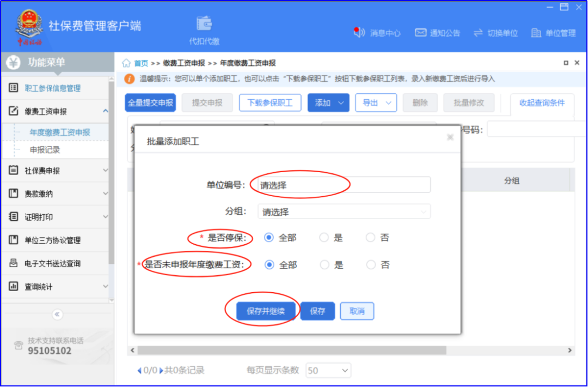Open the 代扣代缴 wallet icon
The height and width of the screenshot is (387, 588).
click(204, 23)
